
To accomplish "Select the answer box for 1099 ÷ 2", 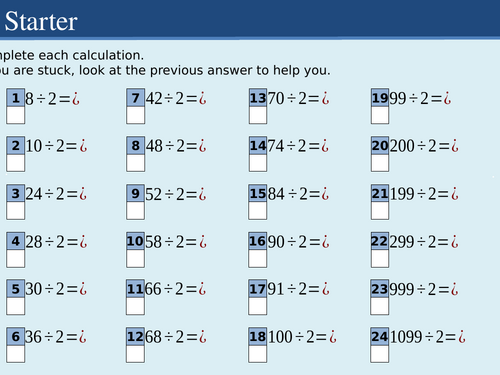I will coord(380,354).
